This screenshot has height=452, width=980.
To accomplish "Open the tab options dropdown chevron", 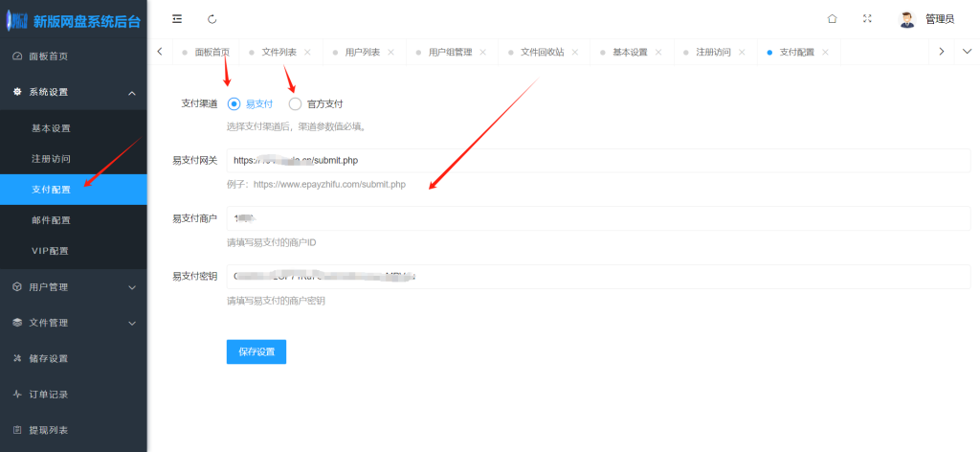I will 967,52.
